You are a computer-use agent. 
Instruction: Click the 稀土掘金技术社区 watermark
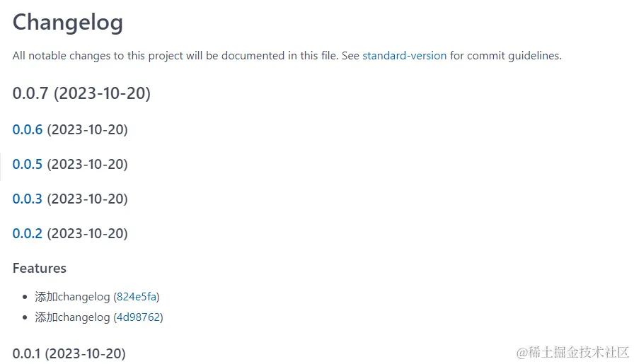[572, 352]
